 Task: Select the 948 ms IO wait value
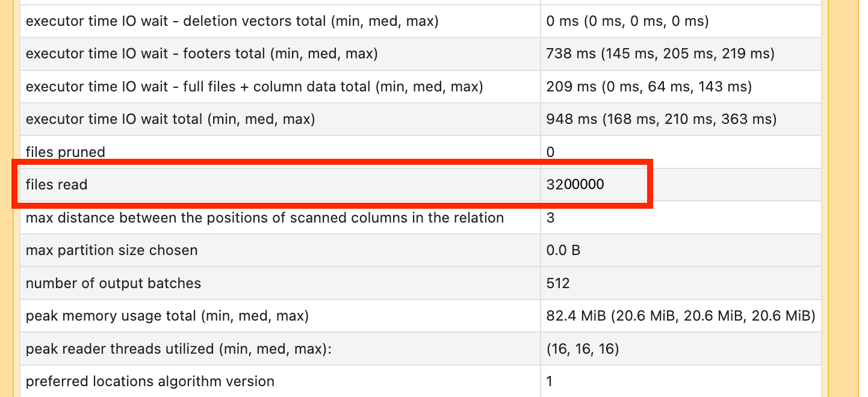click(x=661, y=119)
